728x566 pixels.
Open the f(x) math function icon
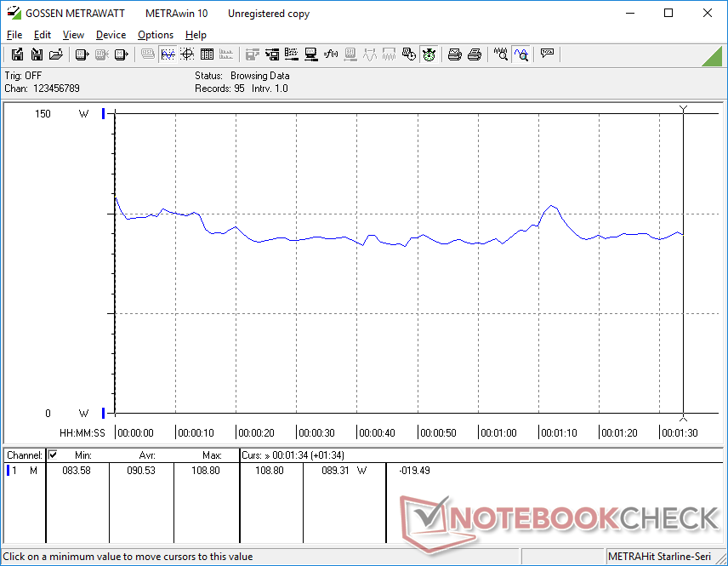click(331, 54)
